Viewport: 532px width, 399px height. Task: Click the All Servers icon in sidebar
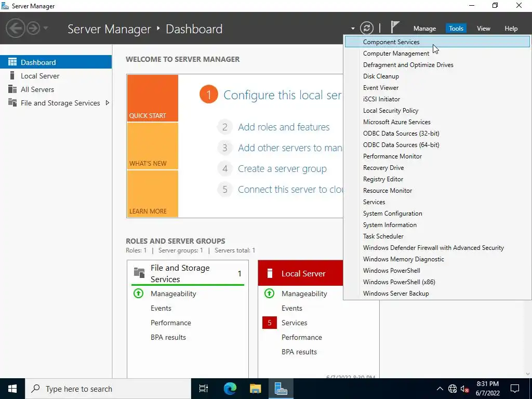pos(12,89)
